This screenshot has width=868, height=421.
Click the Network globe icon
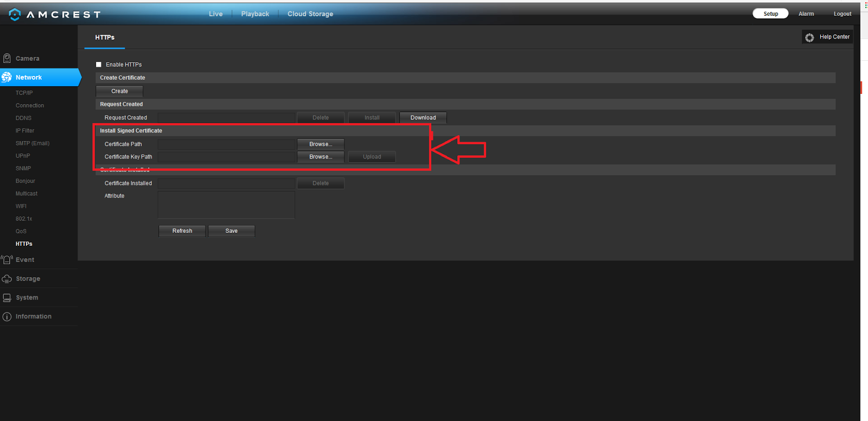point(7,77)
